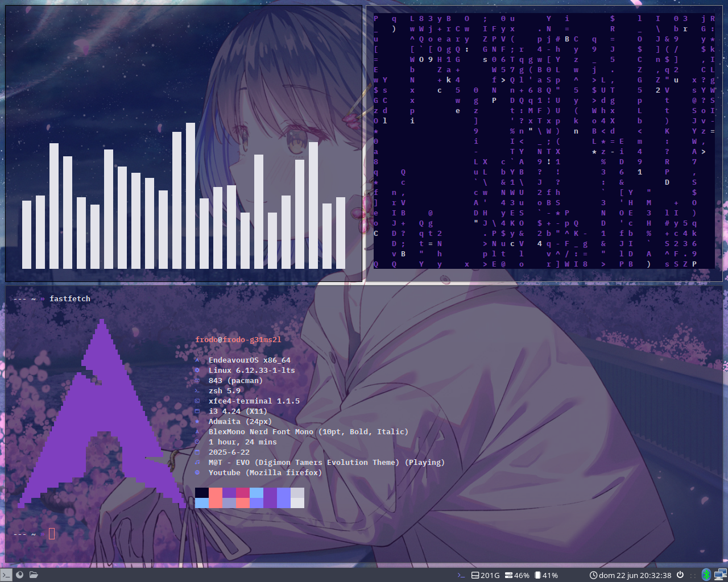The image size is (728, 582).
Task: Click the terminal icon beside xfce4-terminal 1.1.5
Action: 197,401
